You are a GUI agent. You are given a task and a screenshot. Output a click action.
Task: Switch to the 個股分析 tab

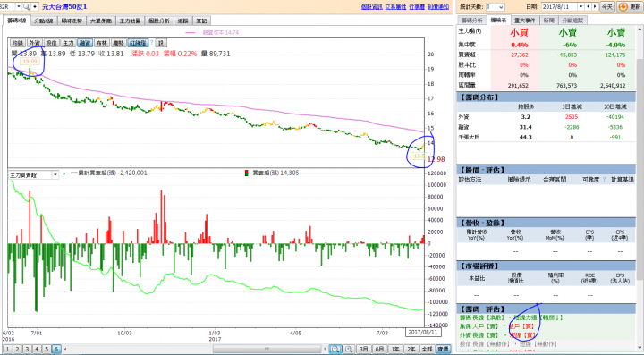point(159,21)
